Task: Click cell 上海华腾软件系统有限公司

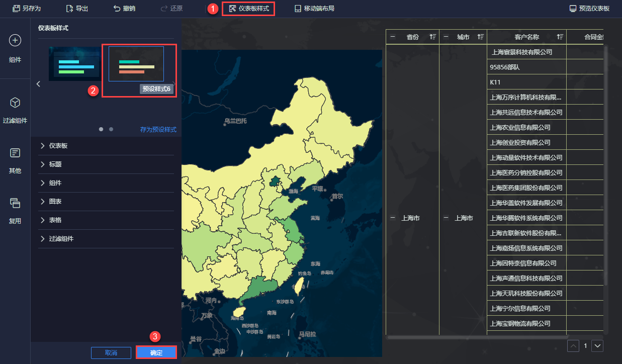Action: click(x=526, y=218)
